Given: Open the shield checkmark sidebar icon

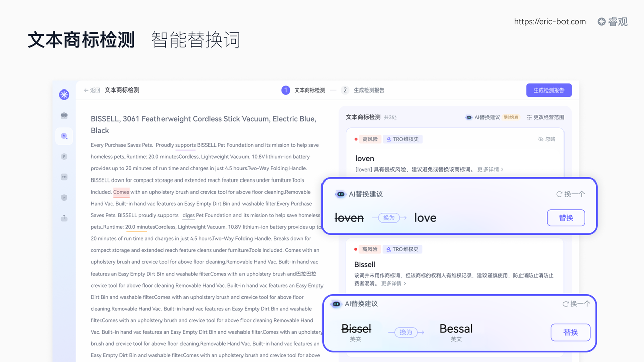Looking at the screenshot, I should tap(64, 198).
